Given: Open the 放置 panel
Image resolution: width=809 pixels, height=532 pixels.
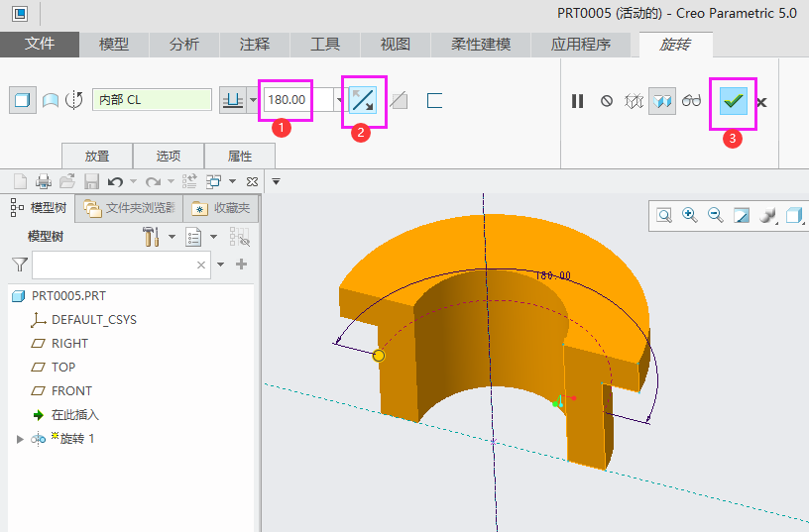Looking at the screenshot, I should [97, 157].
